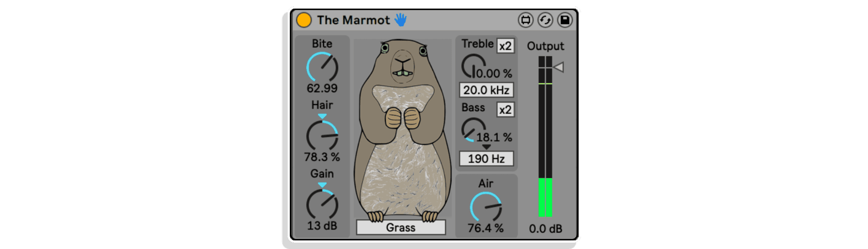Open the Grass mode selector

401,227
